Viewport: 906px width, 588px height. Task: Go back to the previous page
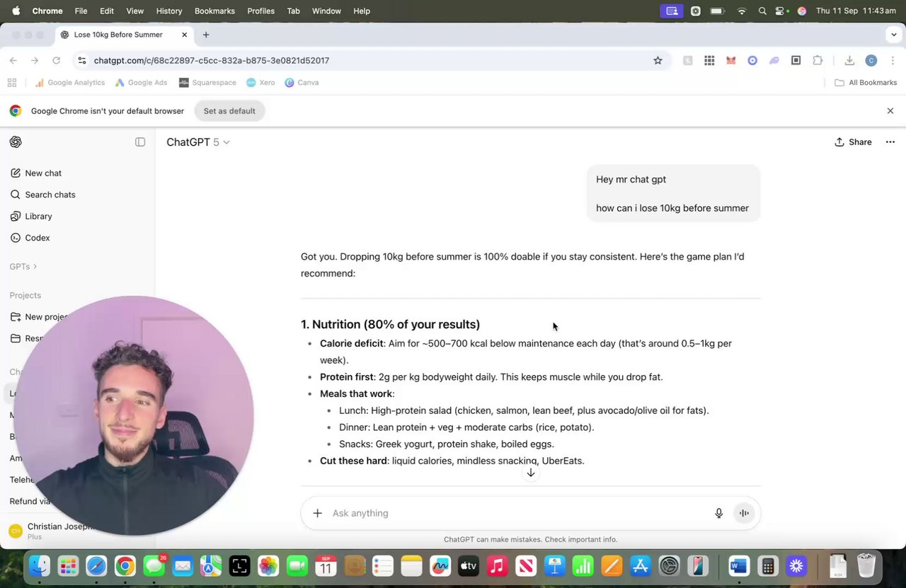(13, 61)
